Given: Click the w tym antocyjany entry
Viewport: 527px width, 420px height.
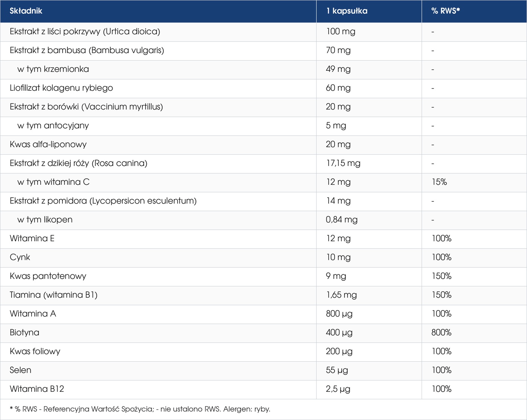Looking at the screenshot, I should [53, 126].
